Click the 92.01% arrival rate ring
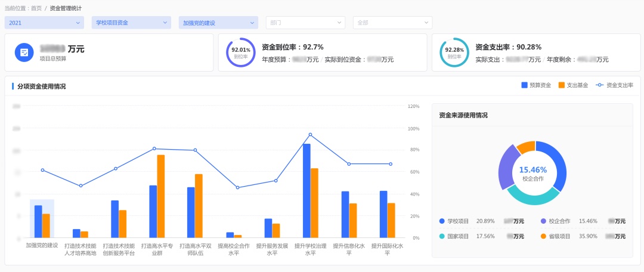The image size is (644, 272). [241, 52]
